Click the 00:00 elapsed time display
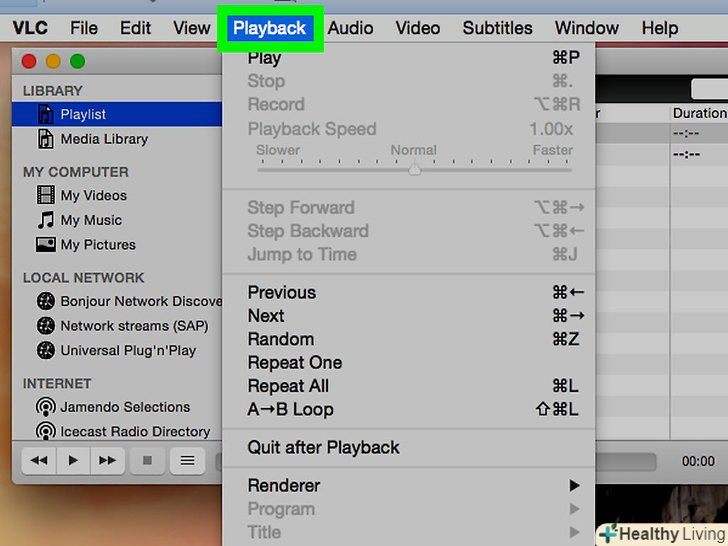 pyautogui.click(x=698, y=461)
